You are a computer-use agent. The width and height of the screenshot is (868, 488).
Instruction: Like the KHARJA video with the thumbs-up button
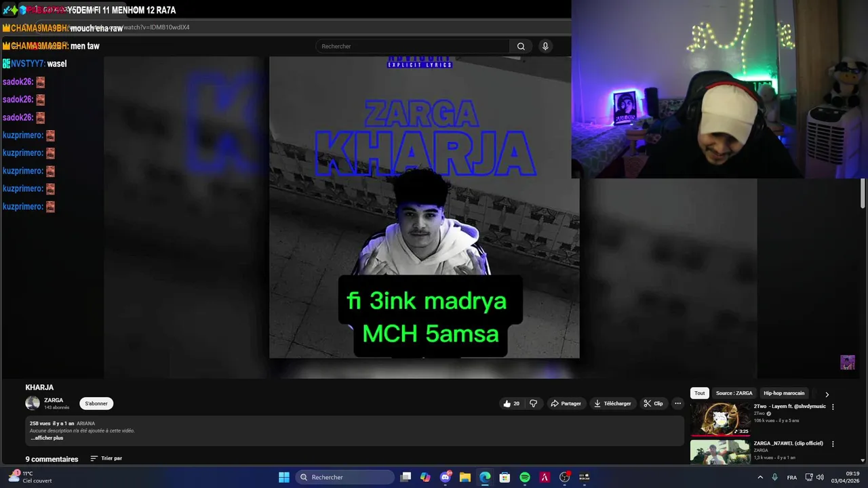coord(511,403)
